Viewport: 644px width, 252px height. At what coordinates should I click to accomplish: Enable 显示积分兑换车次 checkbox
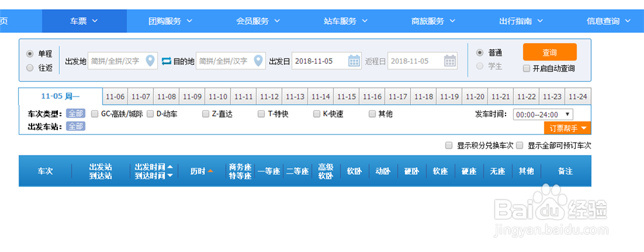coord(449,145)
